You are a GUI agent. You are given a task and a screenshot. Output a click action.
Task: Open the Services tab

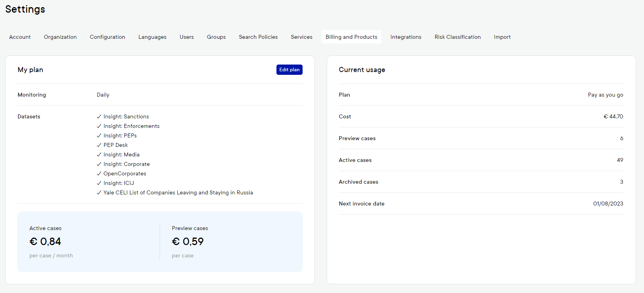(301, 37)
